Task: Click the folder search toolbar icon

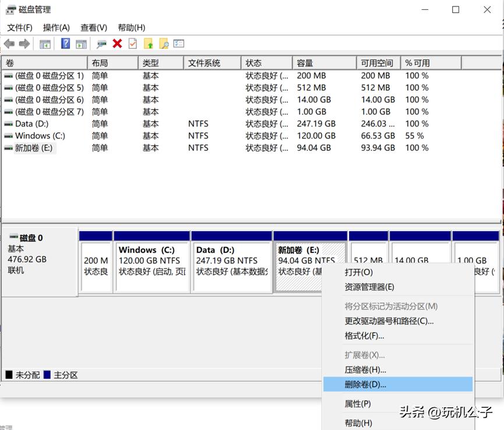Action: point(164,44)
